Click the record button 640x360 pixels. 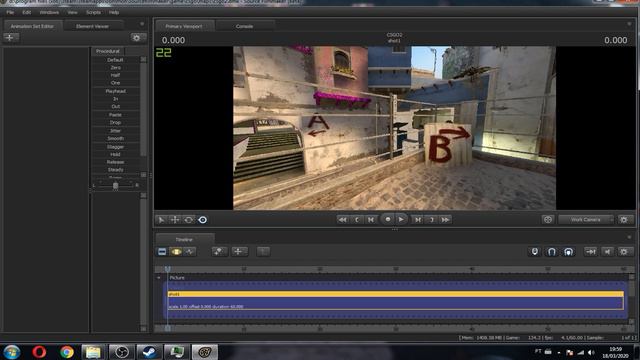pyautogui.click(x=387, y=220)
